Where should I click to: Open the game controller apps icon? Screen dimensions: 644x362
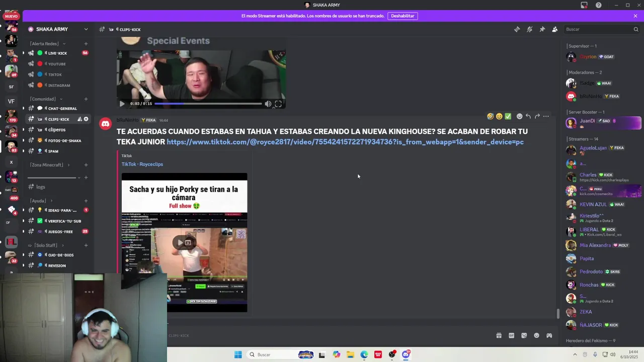click(549, 335)
